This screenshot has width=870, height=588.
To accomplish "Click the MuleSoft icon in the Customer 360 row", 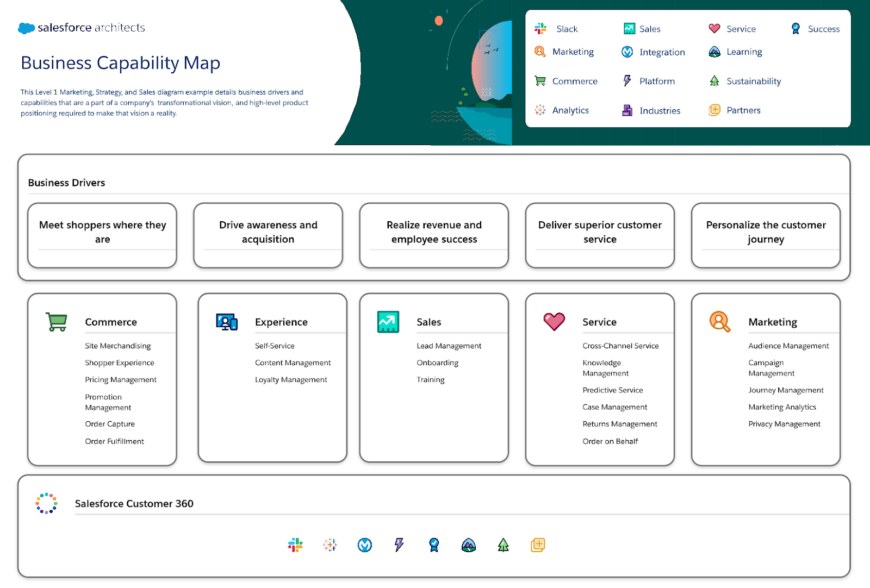I will (364, 545).
